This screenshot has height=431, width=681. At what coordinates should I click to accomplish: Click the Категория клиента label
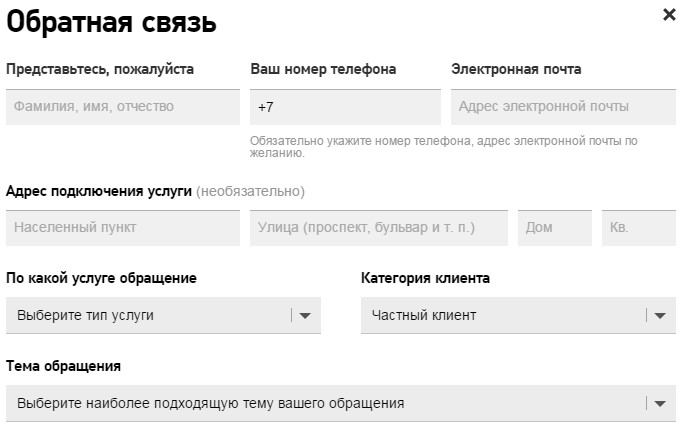coord(425,278)
